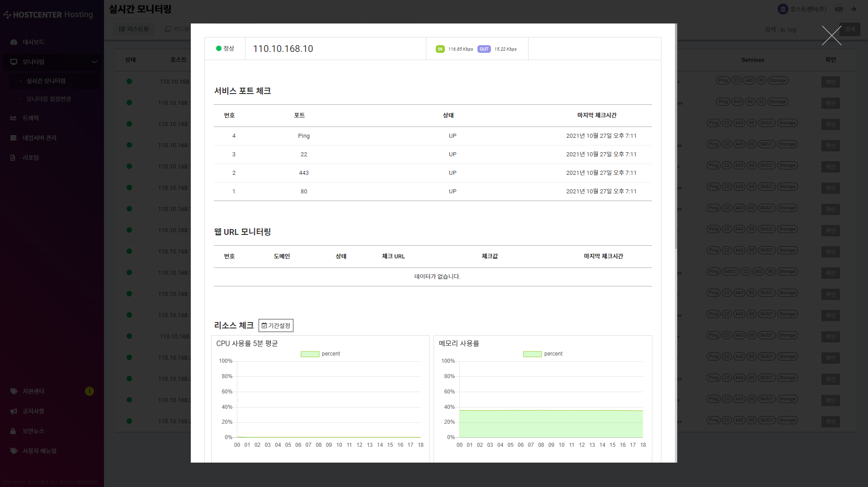The height and width of the screenshot is (487, 868).
Task: Click the 공지사항 megaphone icon
Action: click(14, 411)
